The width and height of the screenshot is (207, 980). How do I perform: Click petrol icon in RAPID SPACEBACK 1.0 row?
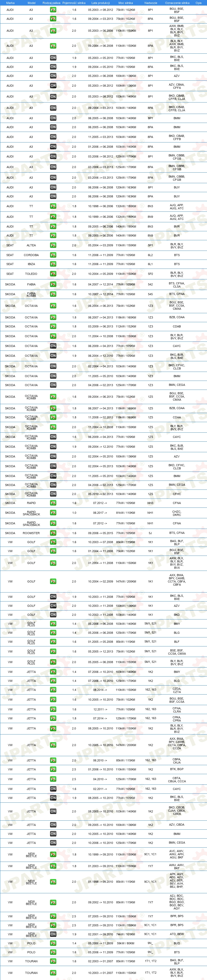pyautogui.click(x=53, y=513)
